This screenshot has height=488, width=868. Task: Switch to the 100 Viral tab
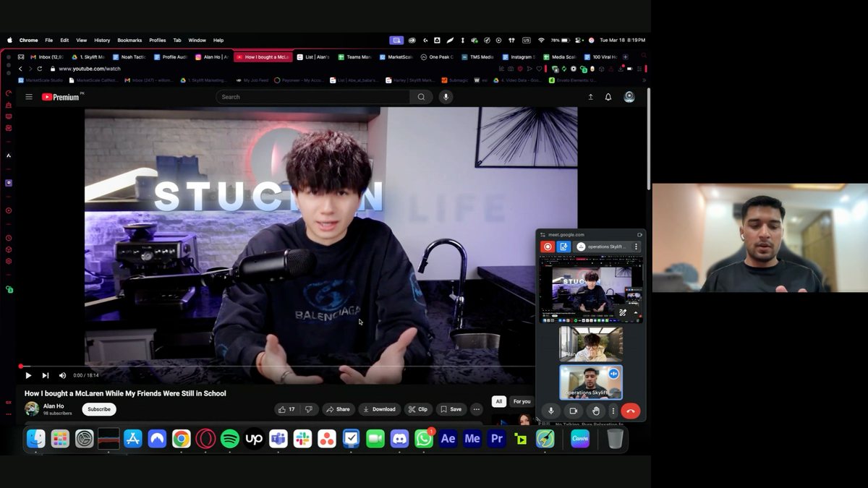[x=599, y=57]
